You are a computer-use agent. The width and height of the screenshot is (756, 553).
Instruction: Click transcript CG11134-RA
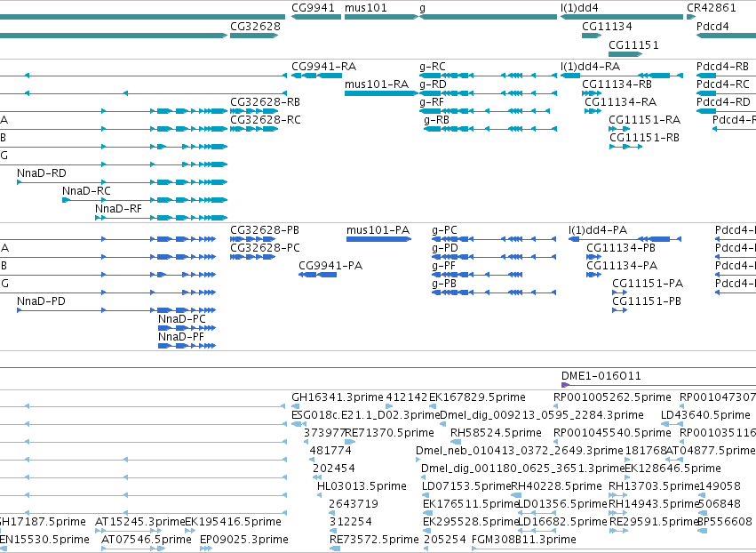[x=621, y=102]
